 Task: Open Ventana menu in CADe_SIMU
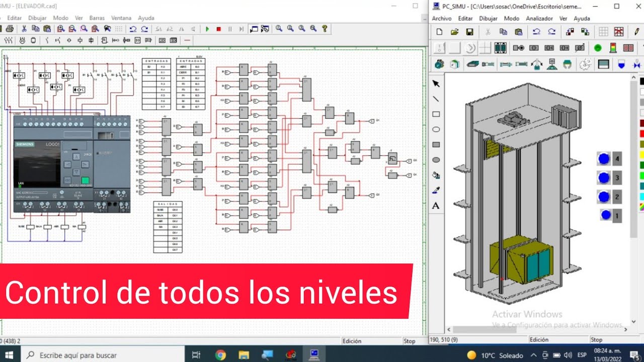(121, 18)
